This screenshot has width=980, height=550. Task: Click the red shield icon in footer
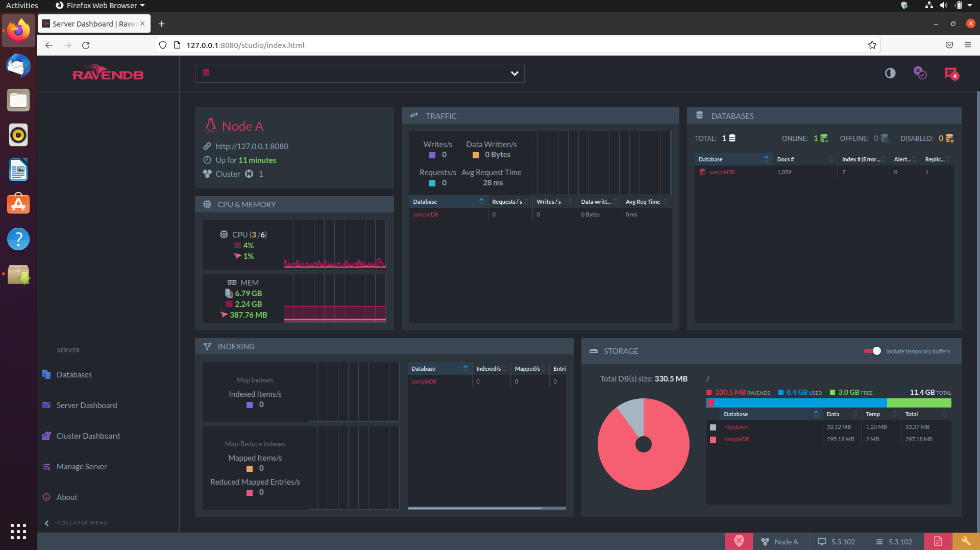(739, 541)
